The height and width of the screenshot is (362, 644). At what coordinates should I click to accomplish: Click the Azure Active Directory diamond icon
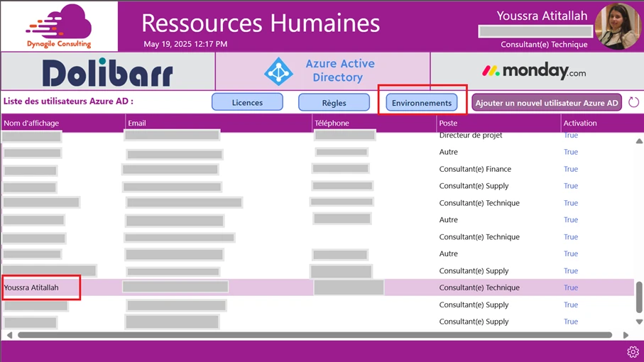pyautogui.click(x=278, y=72)
